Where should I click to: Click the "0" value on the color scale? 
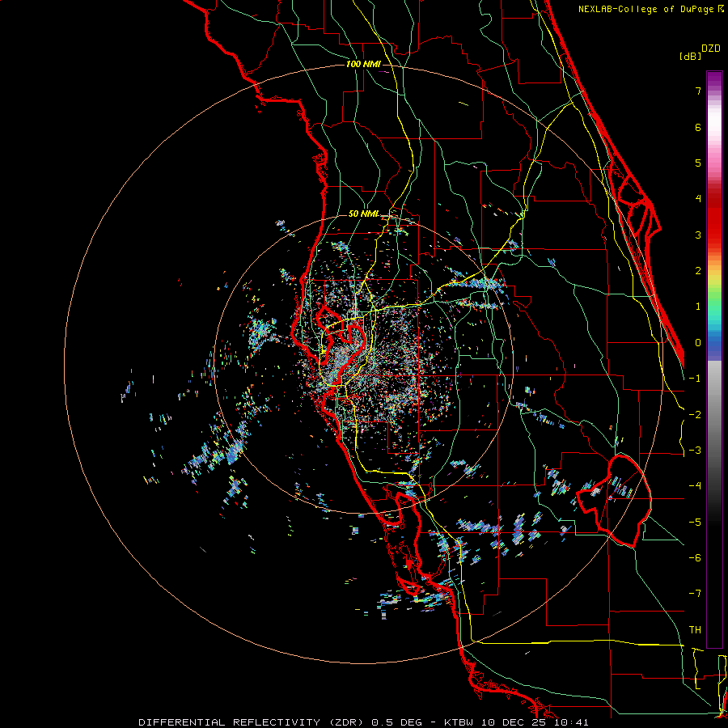click(698, 343)
